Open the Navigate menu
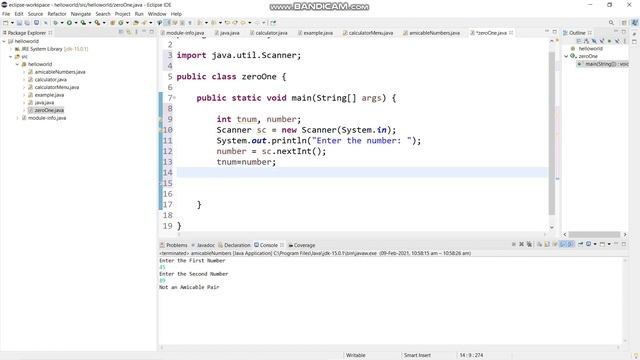The width and height of the screenshot is (640, 360). (x=81, y=14)
